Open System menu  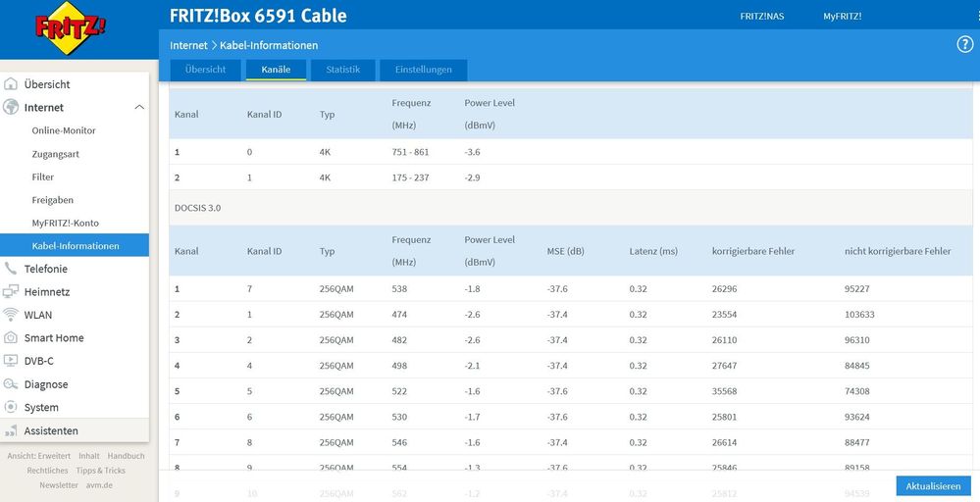[x=41, y=408]
